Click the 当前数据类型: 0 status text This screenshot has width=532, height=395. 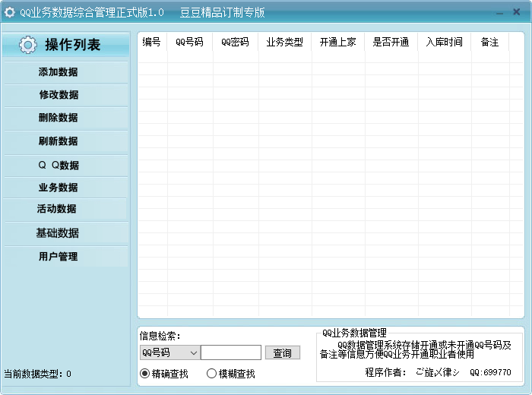tap(38, 374)
